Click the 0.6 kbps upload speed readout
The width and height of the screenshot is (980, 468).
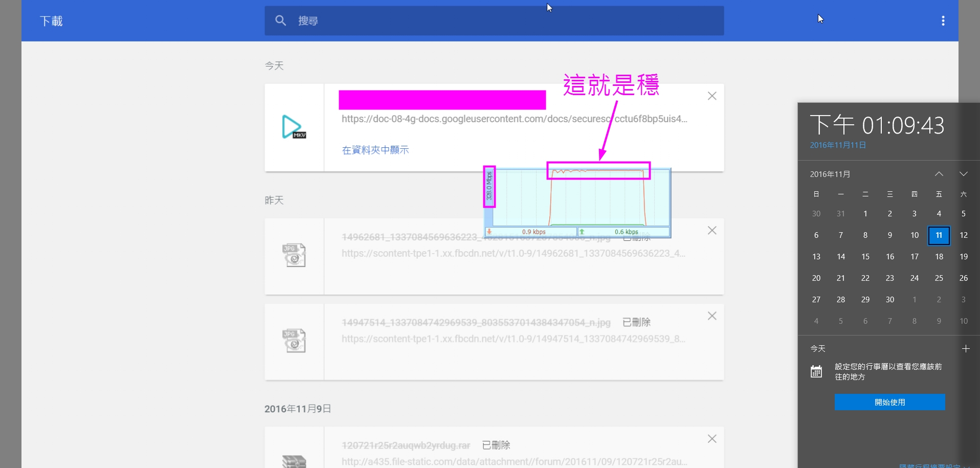[x=626, y=232]
